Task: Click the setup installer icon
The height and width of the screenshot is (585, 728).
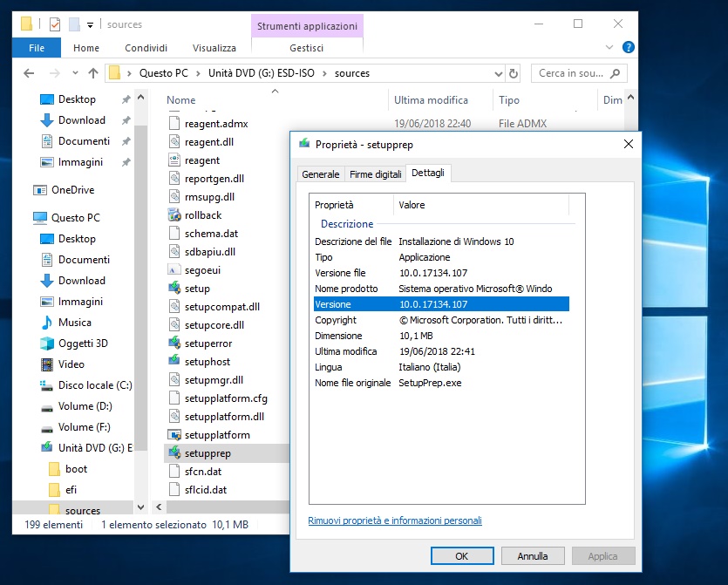Action: [x=174, y=289]
